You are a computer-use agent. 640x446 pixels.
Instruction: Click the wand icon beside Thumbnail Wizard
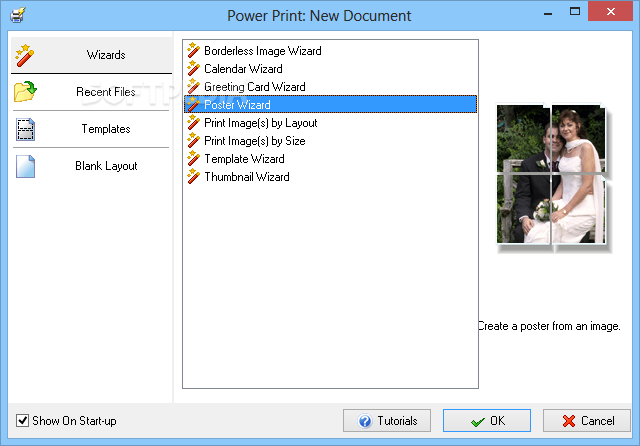click(x=193, y=176)
